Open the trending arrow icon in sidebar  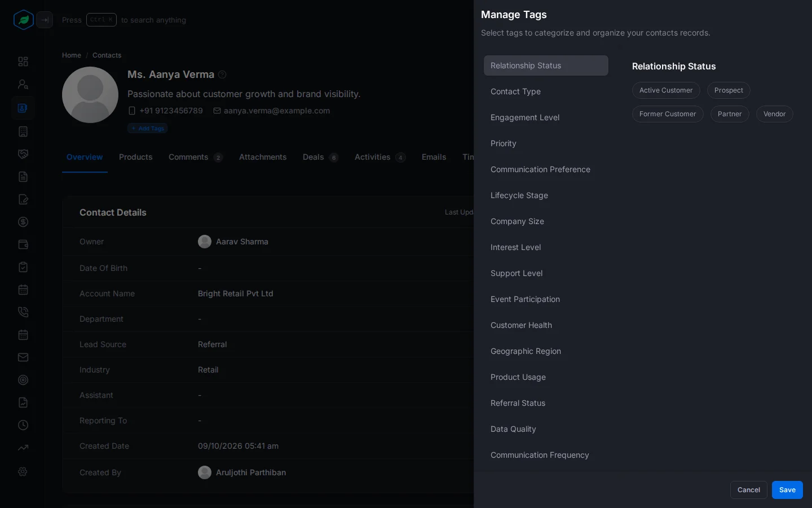(23, 448)
